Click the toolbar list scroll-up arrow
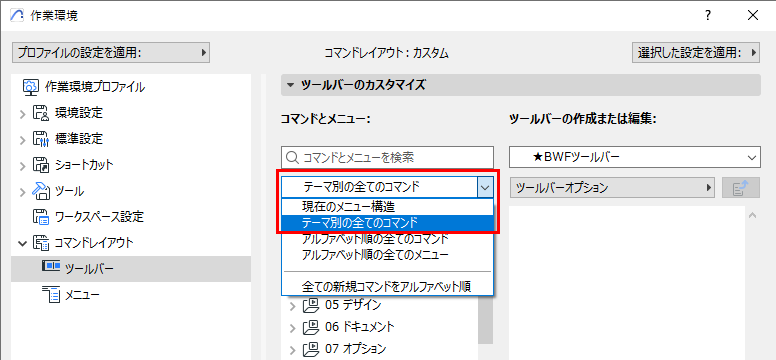This screenshot has height=360, width=776. [x=752, y=215]
